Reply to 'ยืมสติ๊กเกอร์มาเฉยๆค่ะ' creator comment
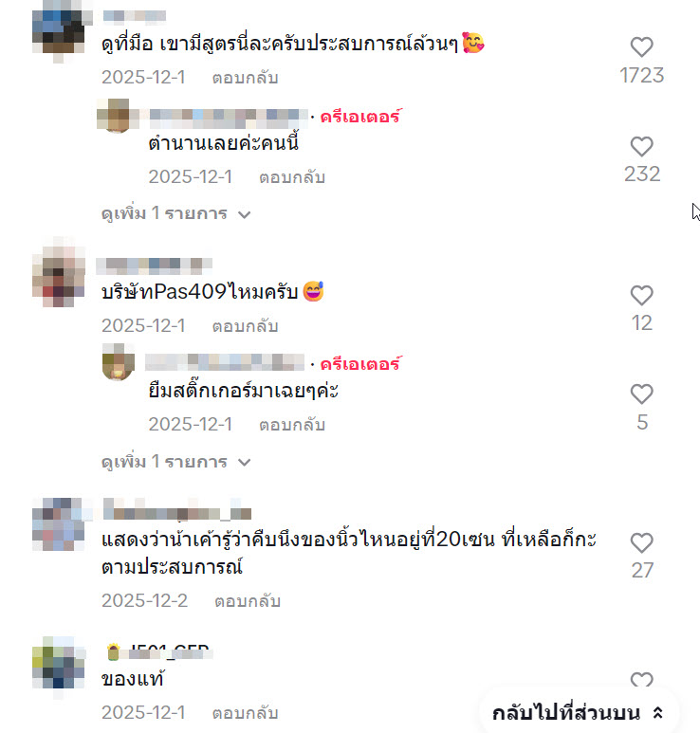 [x=292, y=425]
